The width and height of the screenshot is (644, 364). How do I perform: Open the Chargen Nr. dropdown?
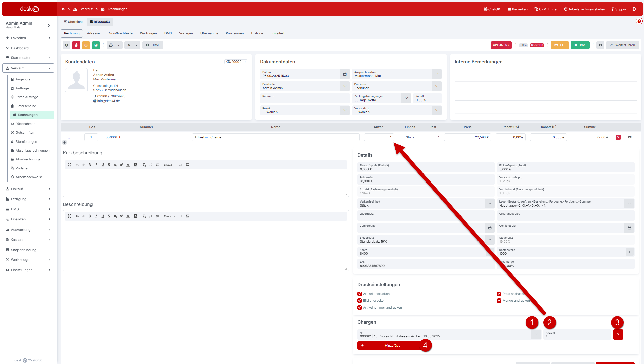point(536,334)
